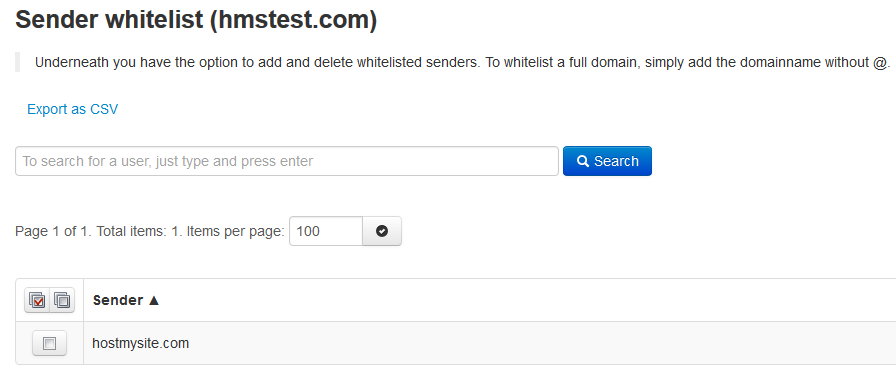This screenshot has width=896, height=374.
Task: Click the magnifier icon in Search button
Action: point(583,161)
